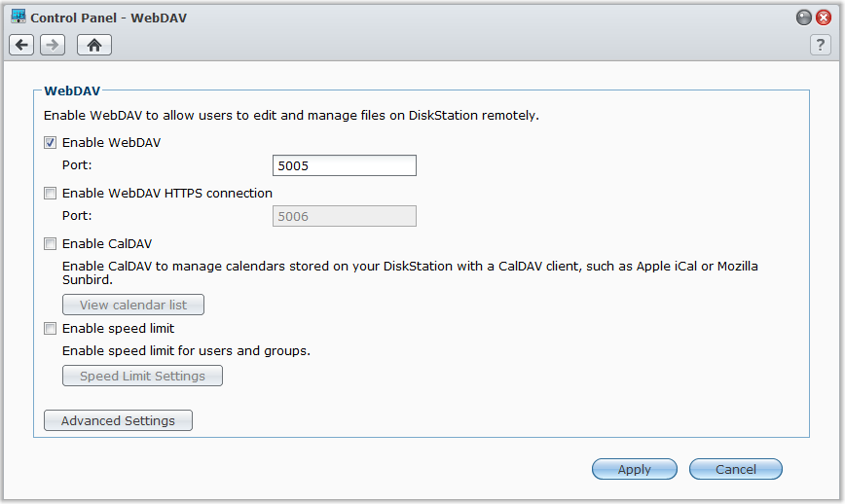
Task: Open Advanced Settings
Action: (118, 420)
